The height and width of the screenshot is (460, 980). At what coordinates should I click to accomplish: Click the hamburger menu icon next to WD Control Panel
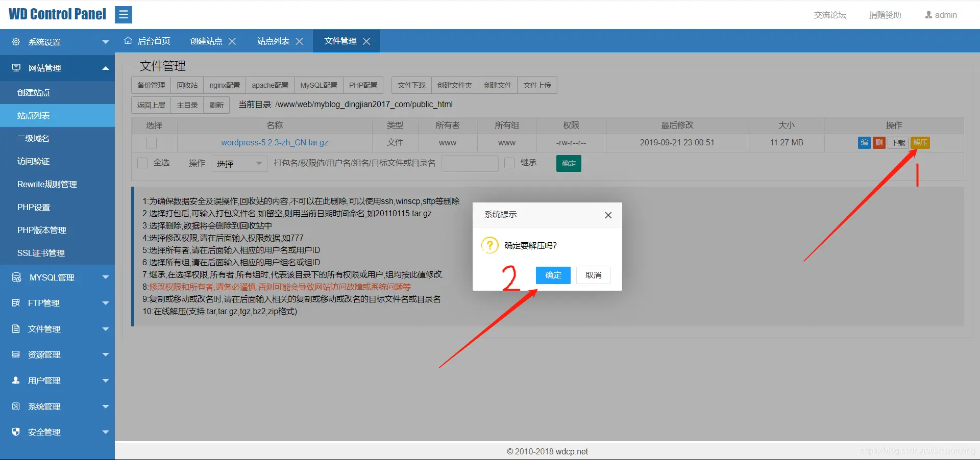tap(124, 14)
